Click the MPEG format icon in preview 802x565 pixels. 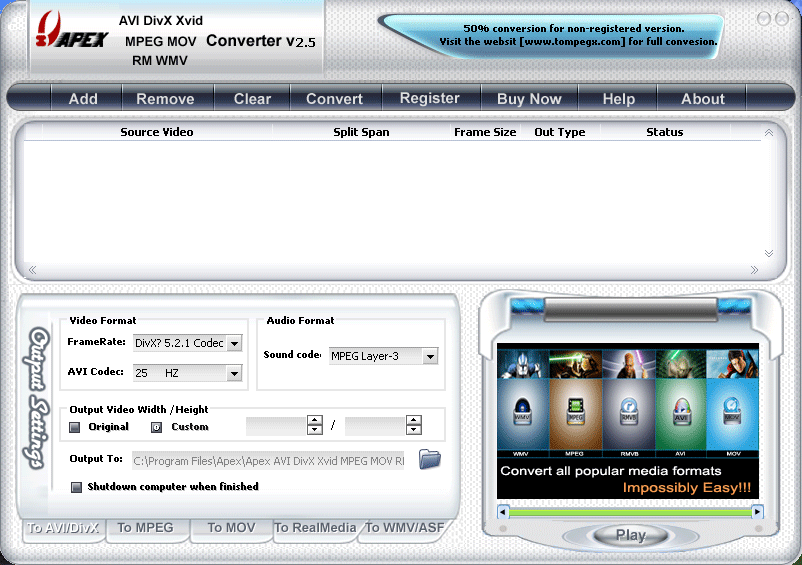coord(575,411)
